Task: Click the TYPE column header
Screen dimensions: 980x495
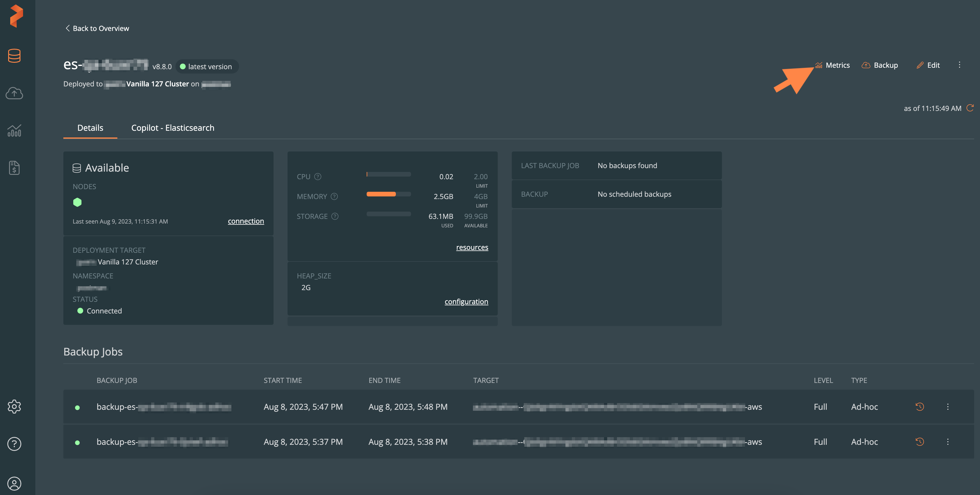Action: tap(859, 380)
